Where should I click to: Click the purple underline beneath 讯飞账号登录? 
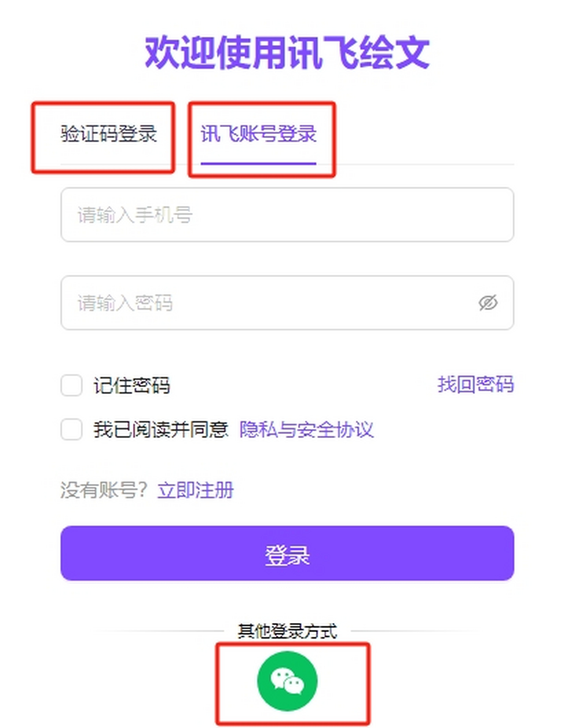click(258, 163)
